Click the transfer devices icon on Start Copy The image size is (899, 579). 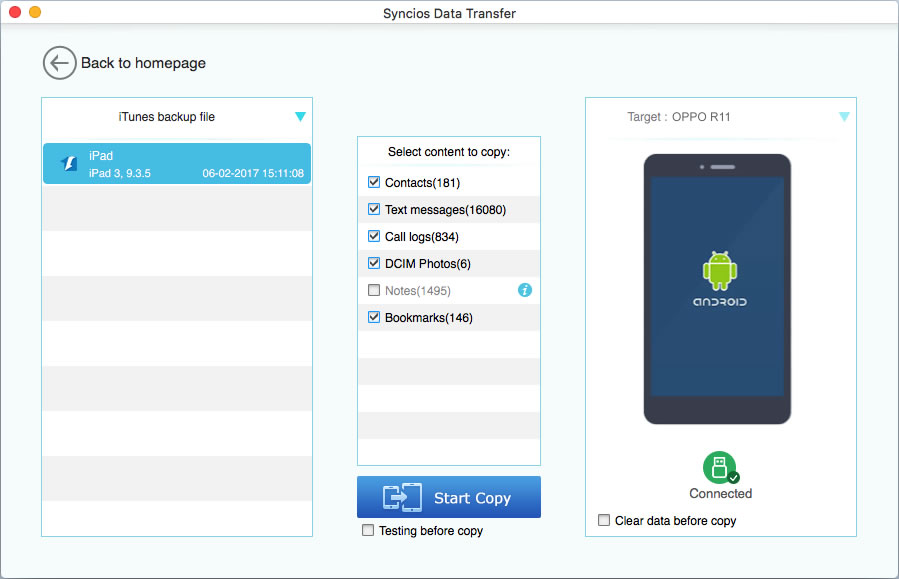[x=402, y=497]
